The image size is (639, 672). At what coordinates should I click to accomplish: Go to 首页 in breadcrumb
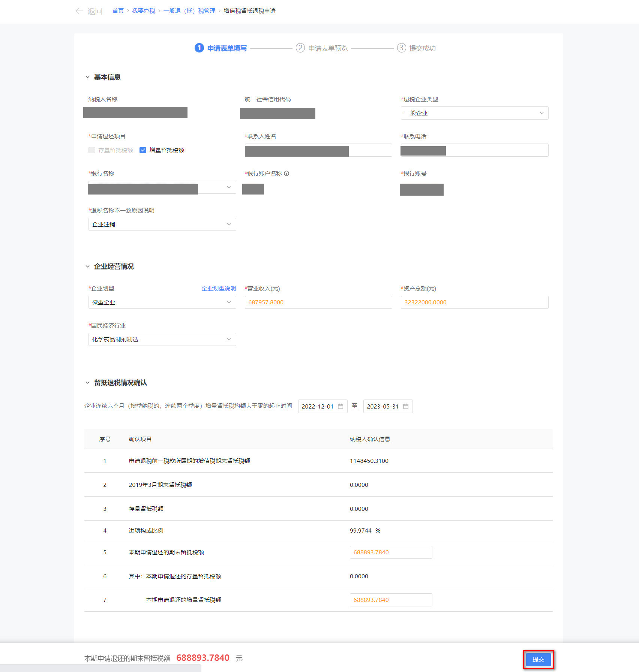[x=118, y=11]
